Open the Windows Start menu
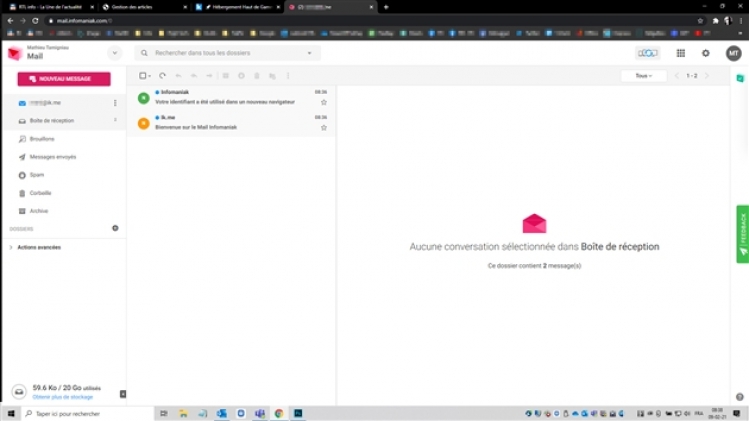The image size is (749, 421). coord(11,413)
